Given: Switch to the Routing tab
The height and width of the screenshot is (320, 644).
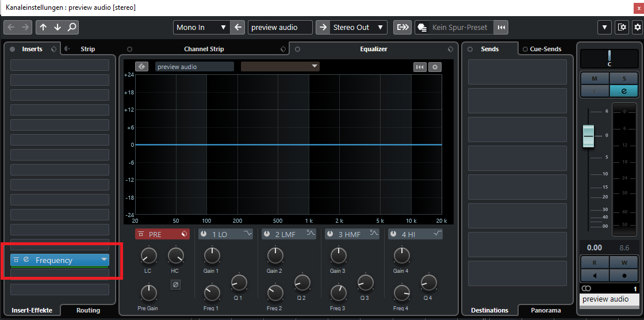Looking at the screenshot, I should pos(88,310).
